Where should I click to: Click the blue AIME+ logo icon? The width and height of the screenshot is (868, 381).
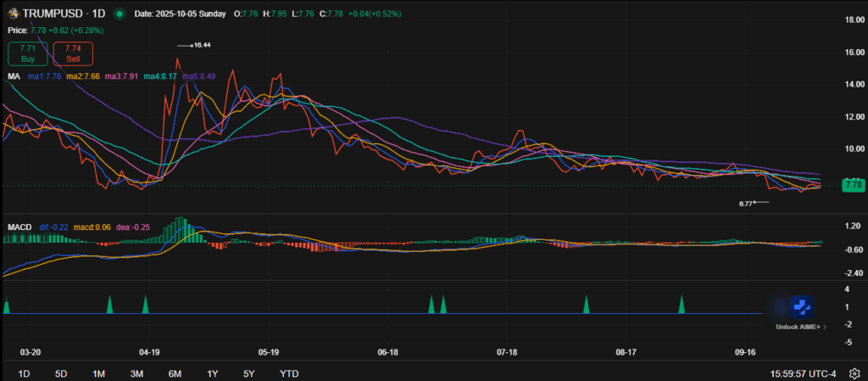[x=801, y=307]
